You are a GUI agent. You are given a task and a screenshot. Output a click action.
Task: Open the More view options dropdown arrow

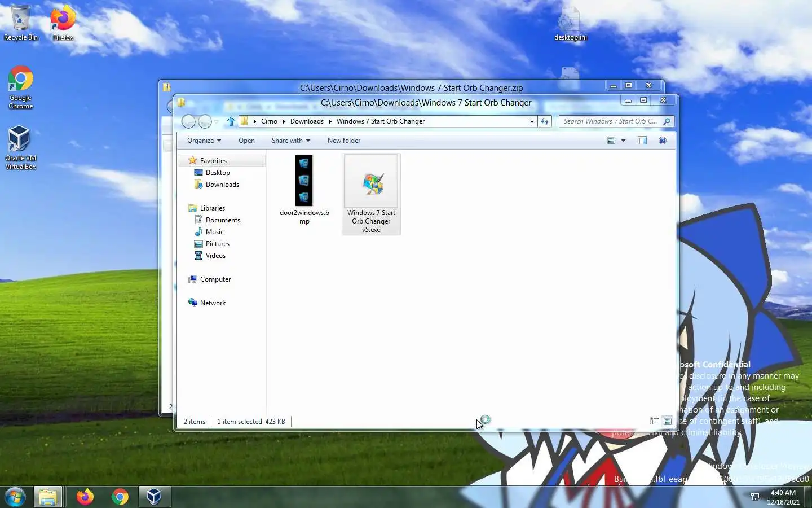pos(623,141)
